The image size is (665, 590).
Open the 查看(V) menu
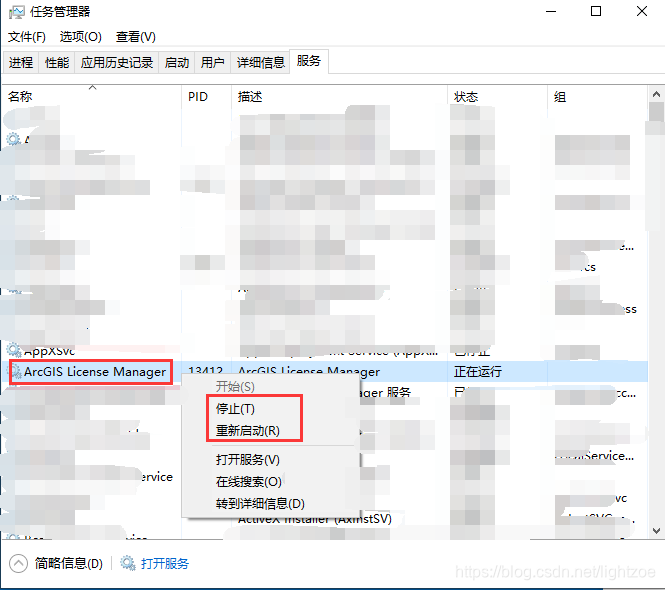136,37
